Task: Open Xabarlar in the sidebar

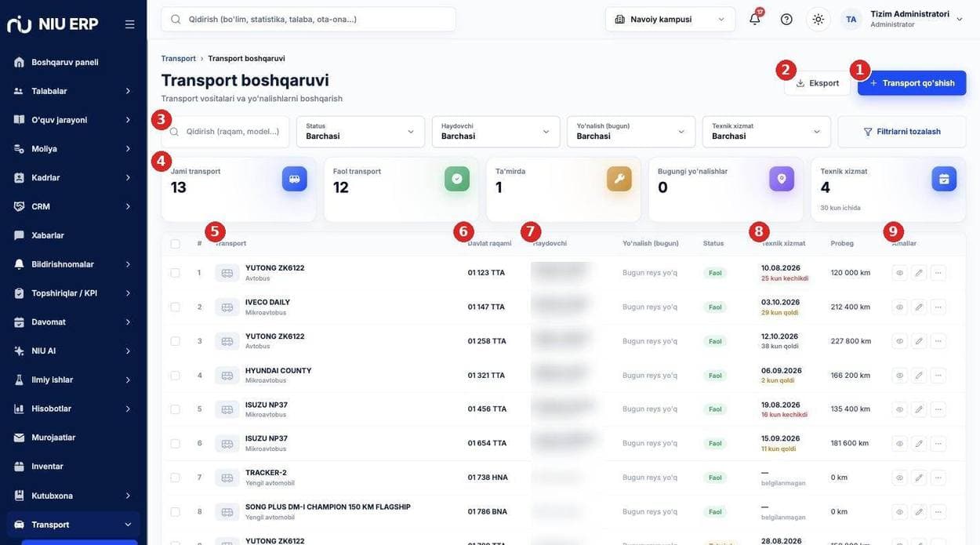Action: [73, 235]
